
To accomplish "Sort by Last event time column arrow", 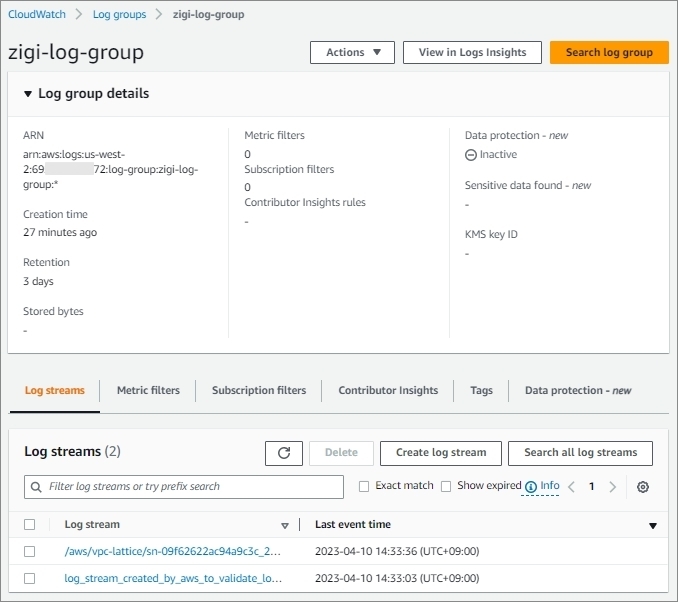I will click(x=653, y=526).
